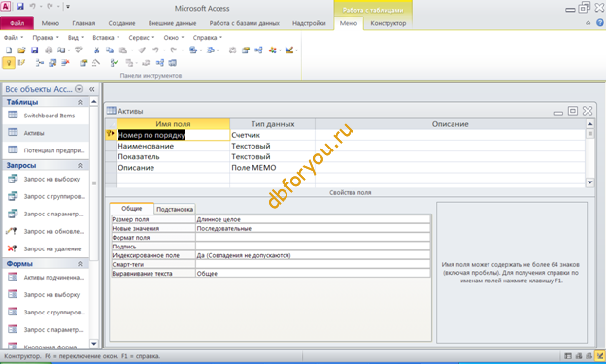Click the Paste clipboard icon
Image resolution: width=606 pixels, height=364 pixels.
(x=123, y=50)
